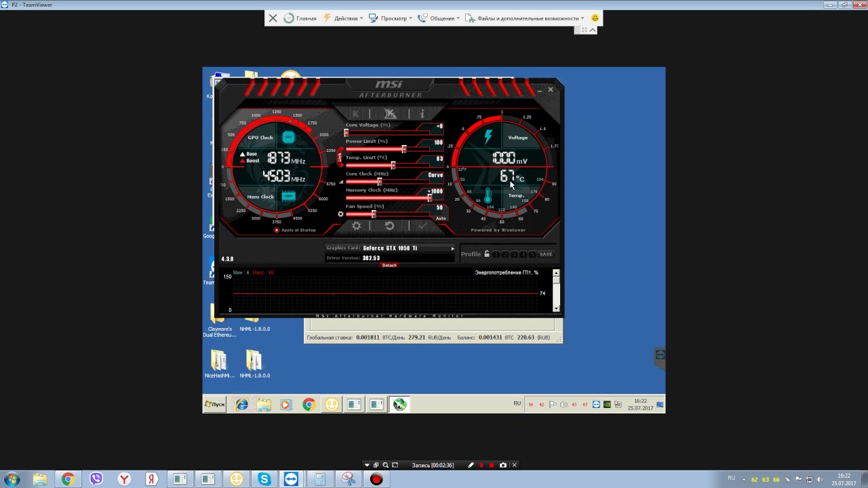Click the zoom magnifier in recording toolbar
This screenshot has width=868, height=488.
(385, 465)
